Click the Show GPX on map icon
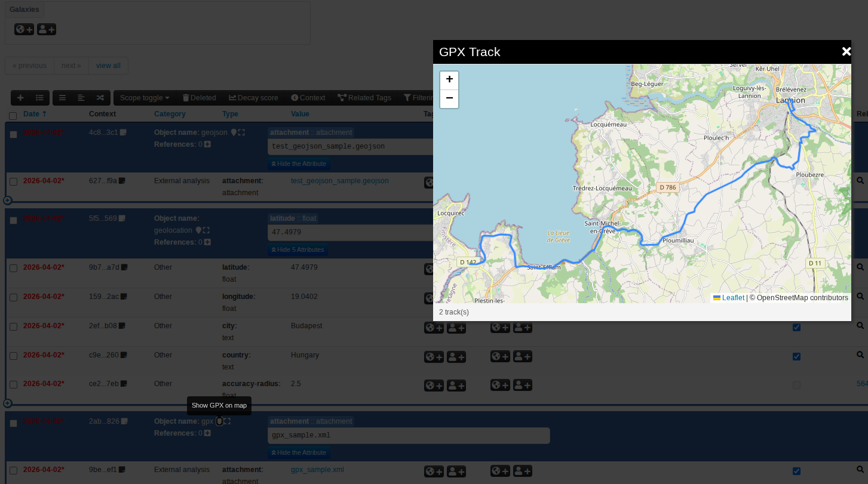Image resolution: width=868 pixels, height=484 pixels. [219, 421]
